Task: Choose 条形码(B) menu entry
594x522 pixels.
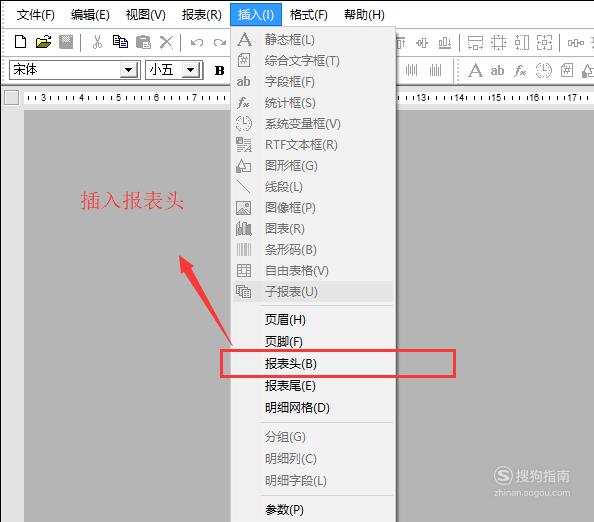Action: [313, 250]
